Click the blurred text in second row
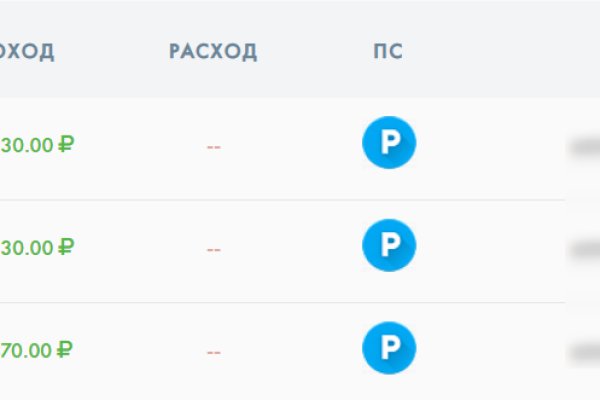This screenshot has height=400, width=600. coord(584,250)
